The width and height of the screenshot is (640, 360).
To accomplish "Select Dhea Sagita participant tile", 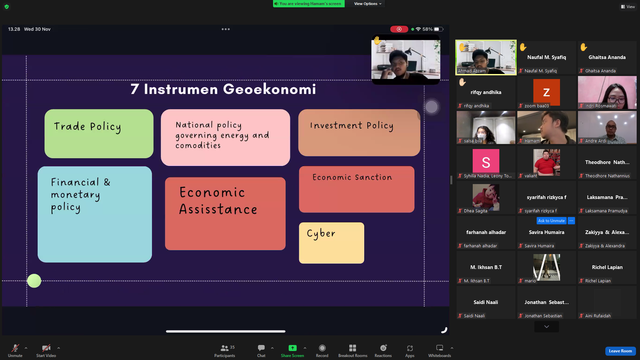I will (x=486, y=198).
